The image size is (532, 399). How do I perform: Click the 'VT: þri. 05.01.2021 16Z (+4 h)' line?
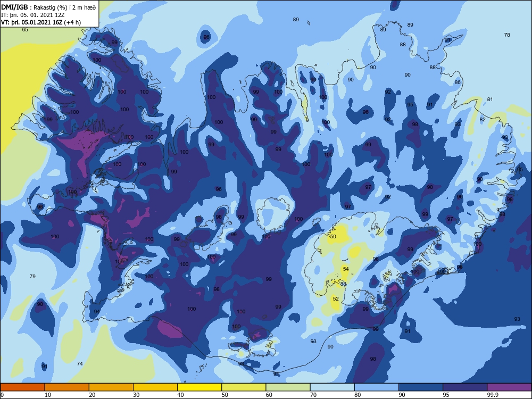pyautogui.click(x=41, y=22)
